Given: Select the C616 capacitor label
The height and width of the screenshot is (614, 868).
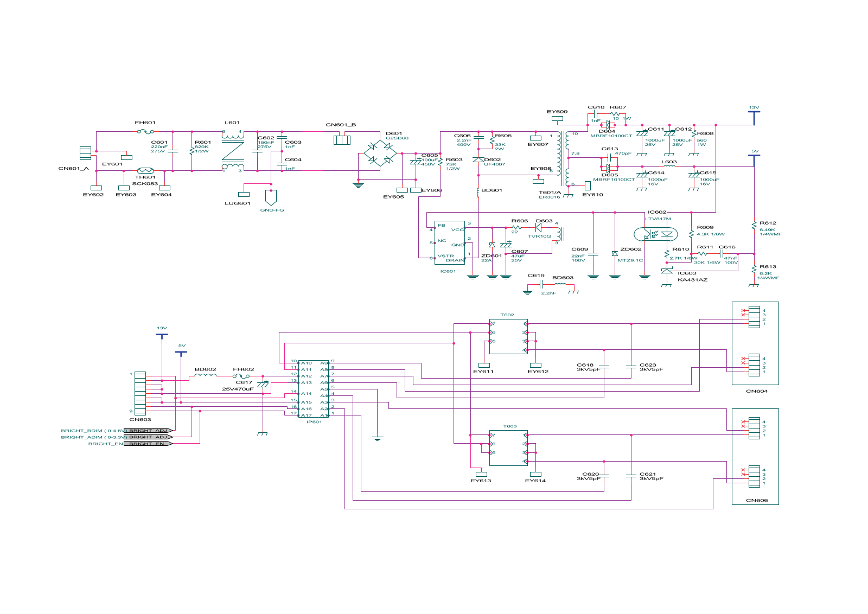Looking at the screenshot, I should [727, 247].
